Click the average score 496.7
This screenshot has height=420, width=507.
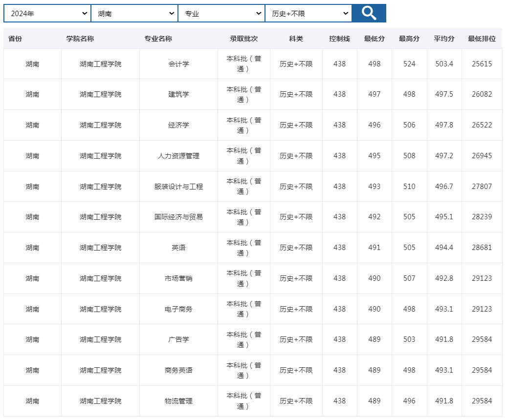point(444,187)
